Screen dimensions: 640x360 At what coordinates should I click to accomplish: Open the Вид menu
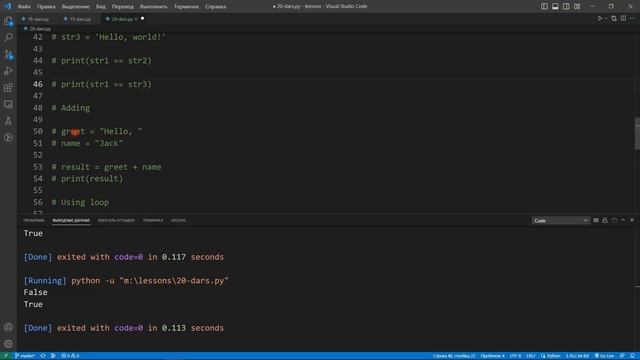(x=100, y=7)
